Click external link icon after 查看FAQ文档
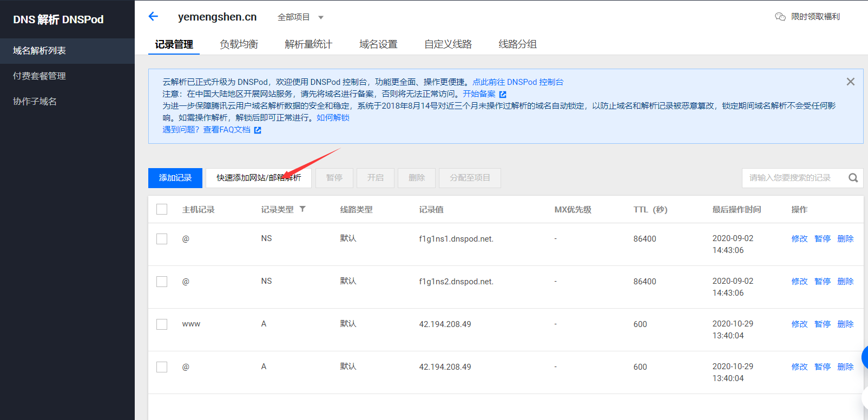Viewport: 868px width, 420px height. [258, 130]
